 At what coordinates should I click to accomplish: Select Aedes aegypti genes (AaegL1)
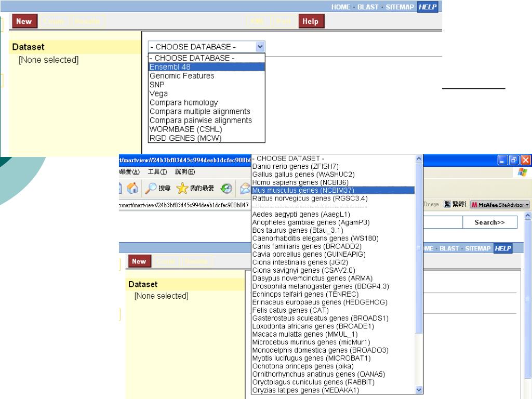pos(333,215)
